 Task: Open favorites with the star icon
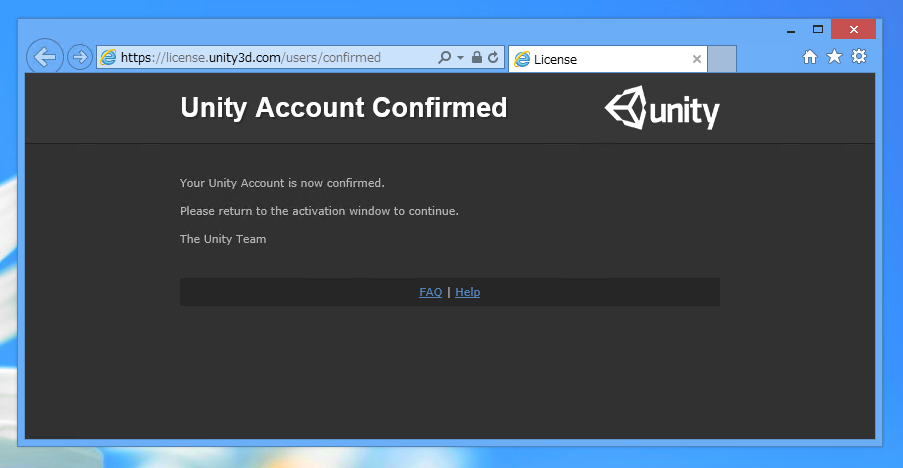[x=834, y=56]
